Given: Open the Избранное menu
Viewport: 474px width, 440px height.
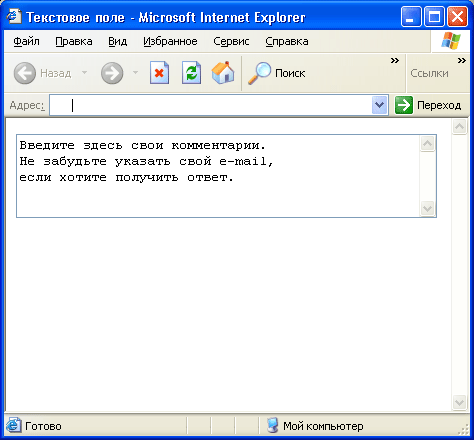Looking at the screenshot, I should [170, 41].
